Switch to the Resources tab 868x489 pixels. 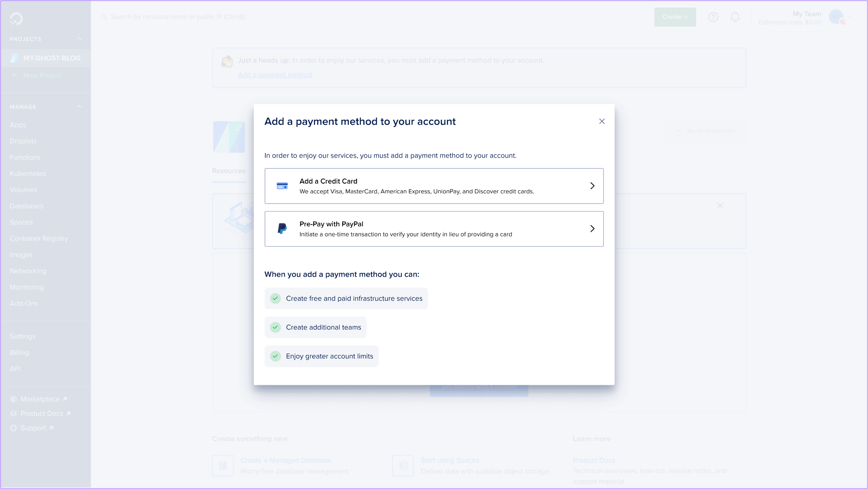[229, 171]
